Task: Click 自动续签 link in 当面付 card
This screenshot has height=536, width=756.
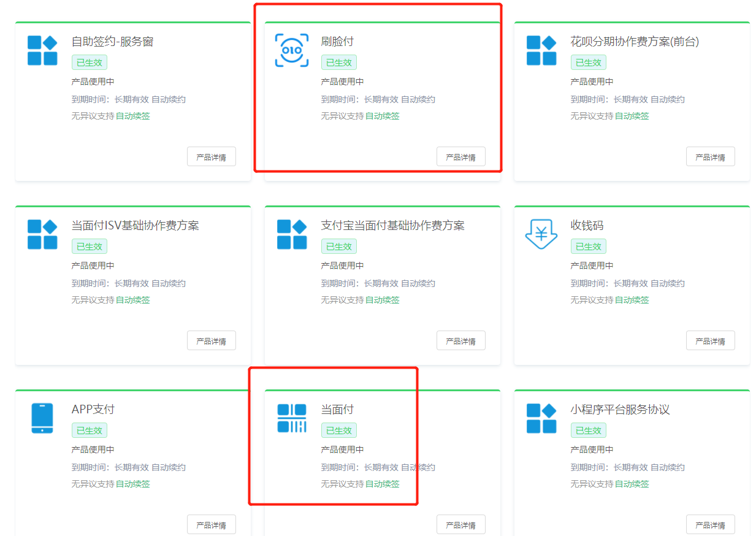Action: [383, 484]
